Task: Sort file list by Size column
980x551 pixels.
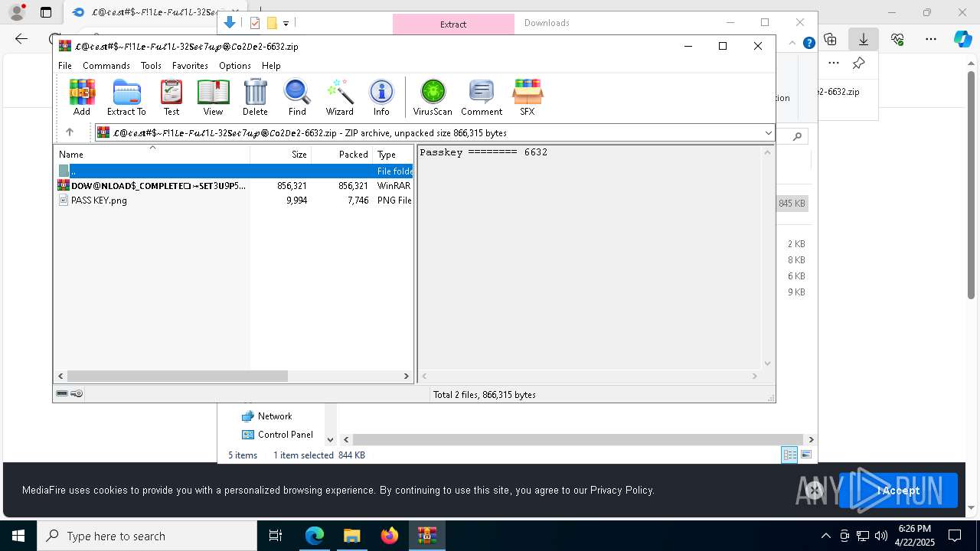Action: 281,154
